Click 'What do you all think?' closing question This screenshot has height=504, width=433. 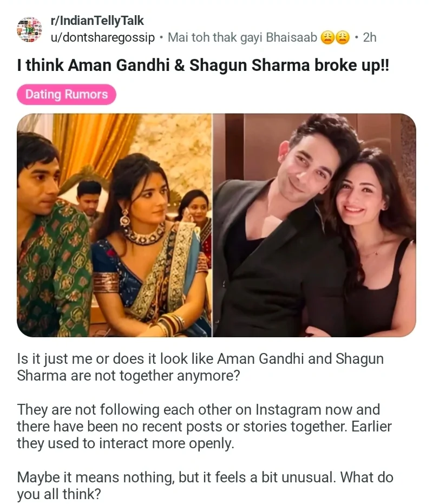point(205,486)
